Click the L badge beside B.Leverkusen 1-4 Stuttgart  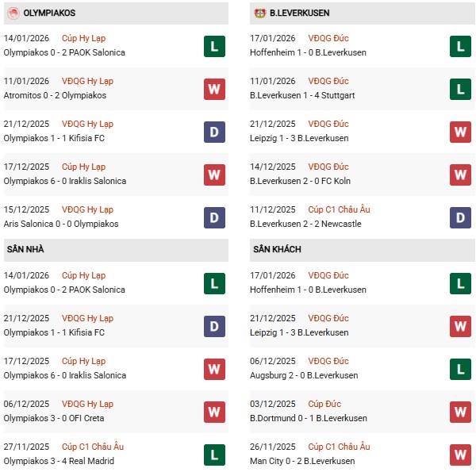tap(460, 89)
